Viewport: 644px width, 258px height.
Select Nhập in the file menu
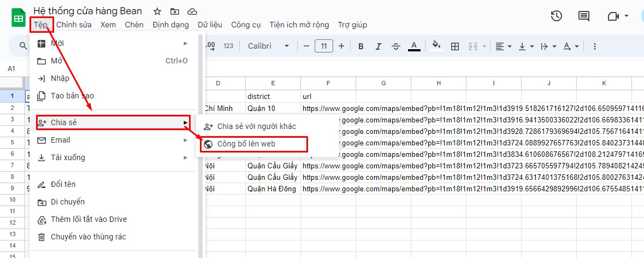[113, 78]
